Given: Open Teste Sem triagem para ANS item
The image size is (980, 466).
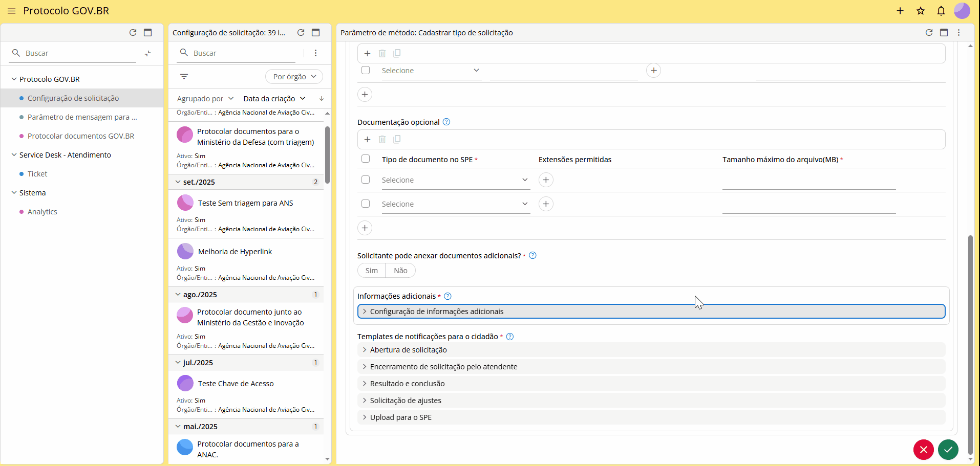Looking at the screenshot, I should [246, 214].
